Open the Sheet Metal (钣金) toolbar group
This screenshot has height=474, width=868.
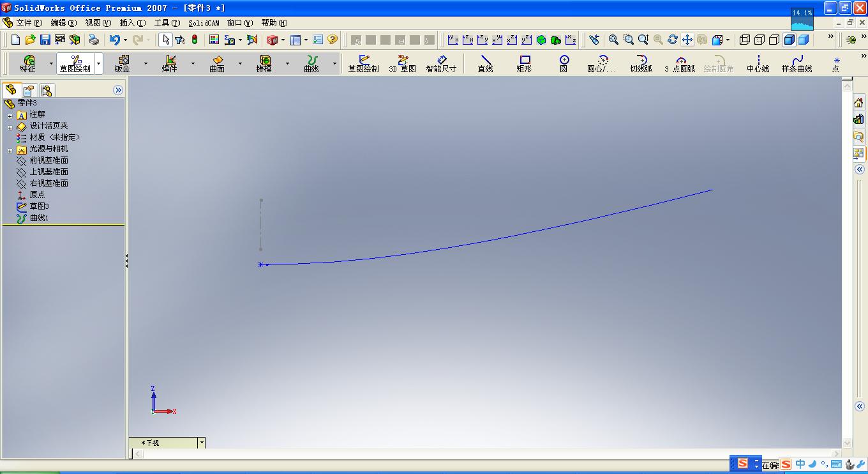(x=122, y=64)
